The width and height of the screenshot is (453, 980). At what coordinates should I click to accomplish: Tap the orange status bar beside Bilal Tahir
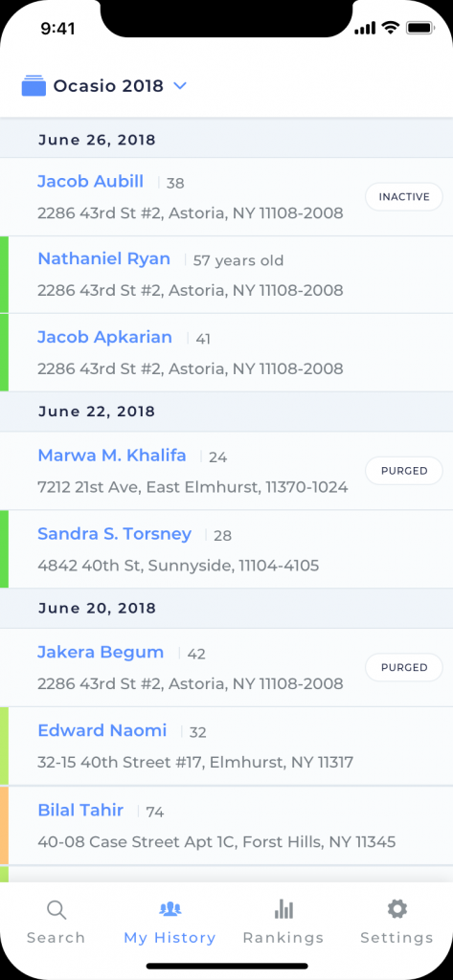click(4, 825)
